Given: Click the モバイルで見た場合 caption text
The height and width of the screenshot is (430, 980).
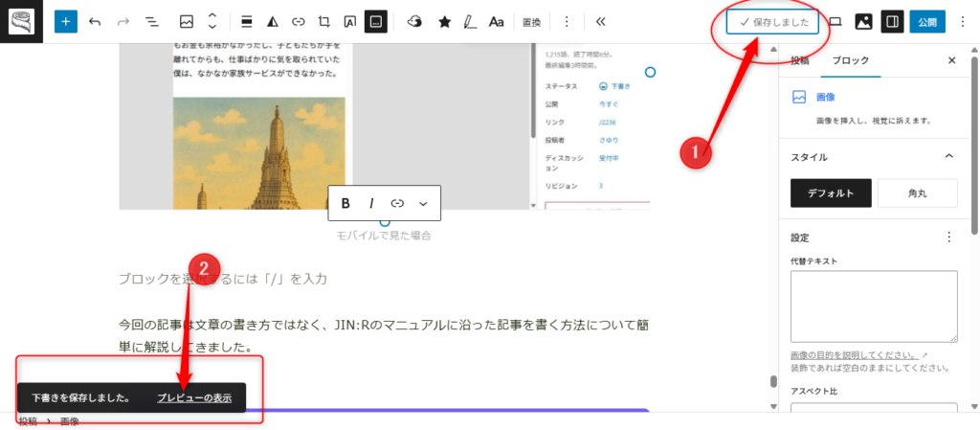Looking at the screenshot, I should (x=385, y=236).
